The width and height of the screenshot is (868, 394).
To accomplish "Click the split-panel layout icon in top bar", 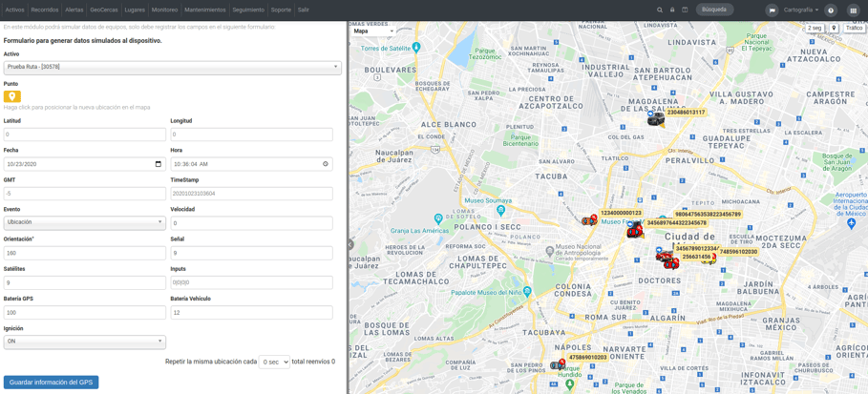I will click(685, 10).
